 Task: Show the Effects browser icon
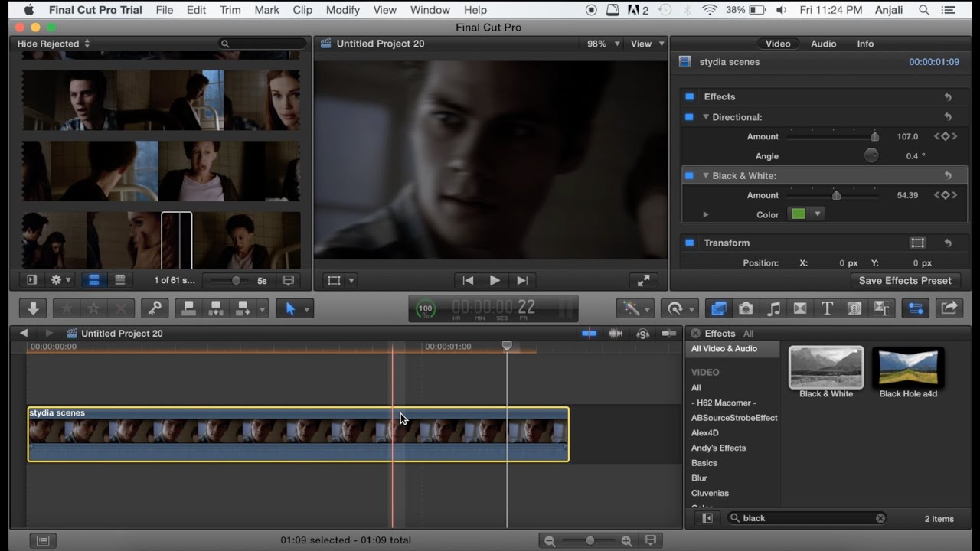[718, 308]
